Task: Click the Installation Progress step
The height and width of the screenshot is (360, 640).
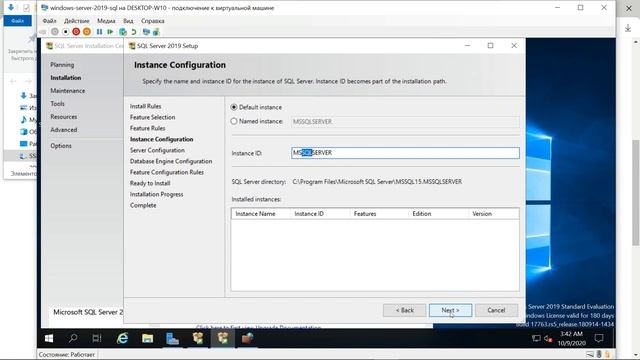Action: pos(157,194)
